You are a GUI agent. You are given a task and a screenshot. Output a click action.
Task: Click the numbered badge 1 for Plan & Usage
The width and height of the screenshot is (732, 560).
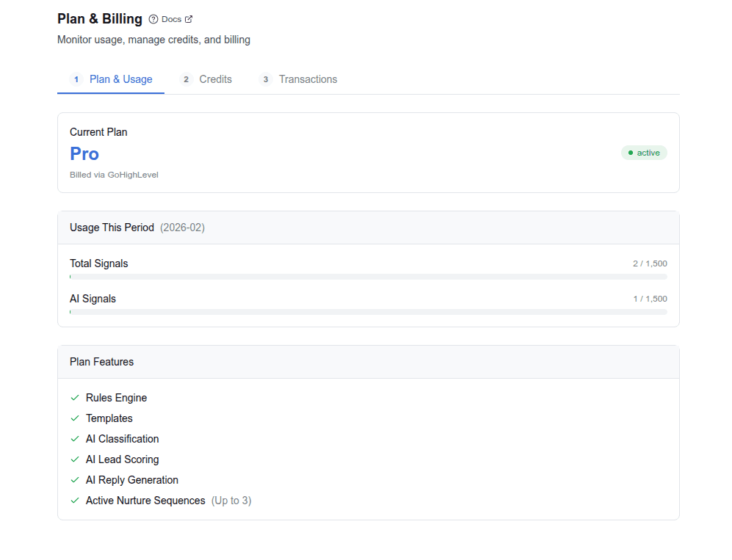[x=76, y=79]
